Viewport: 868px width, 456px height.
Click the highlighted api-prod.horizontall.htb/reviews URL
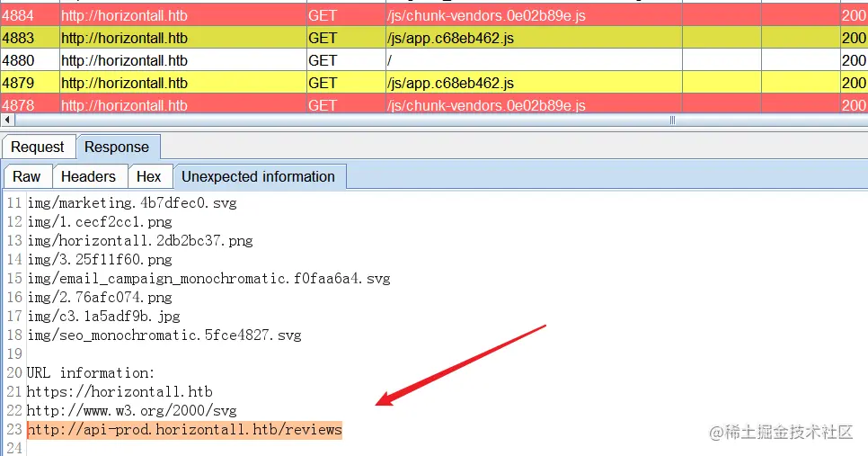point(185,429)
